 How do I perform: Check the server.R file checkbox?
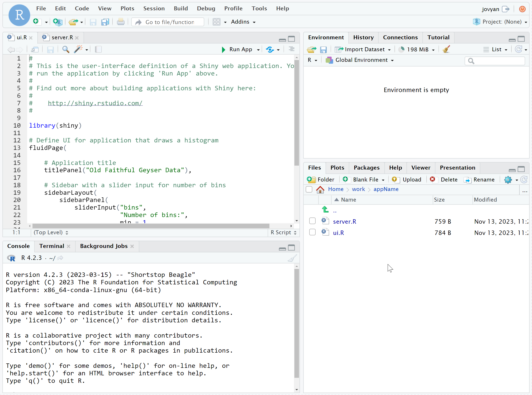[x=312, y=221]
